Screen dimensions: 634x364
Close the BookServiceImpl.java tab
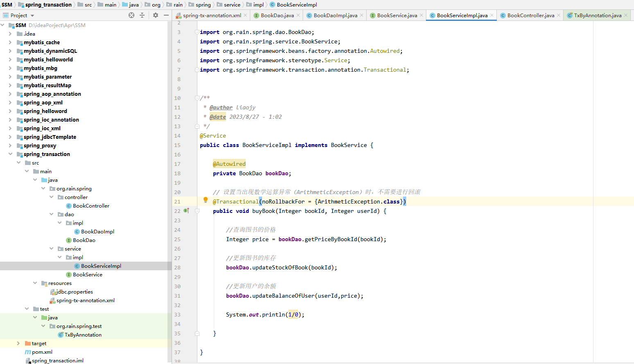(x=492, y=15)
